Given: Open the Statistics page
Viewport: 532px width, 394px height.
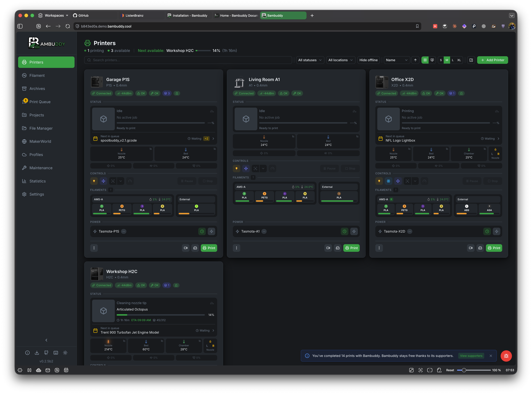Looking at the screenshot, I should pos(46,181).
